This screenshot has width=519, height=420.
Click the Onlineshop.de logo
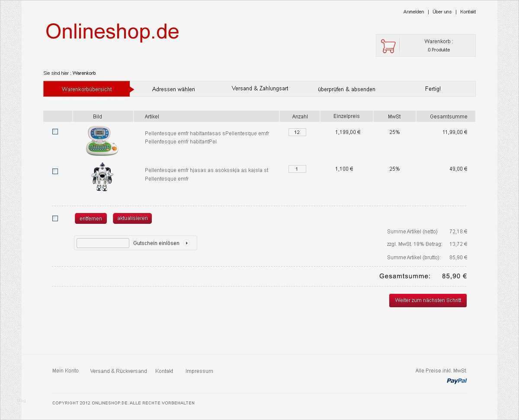click(x=112, y=32)
